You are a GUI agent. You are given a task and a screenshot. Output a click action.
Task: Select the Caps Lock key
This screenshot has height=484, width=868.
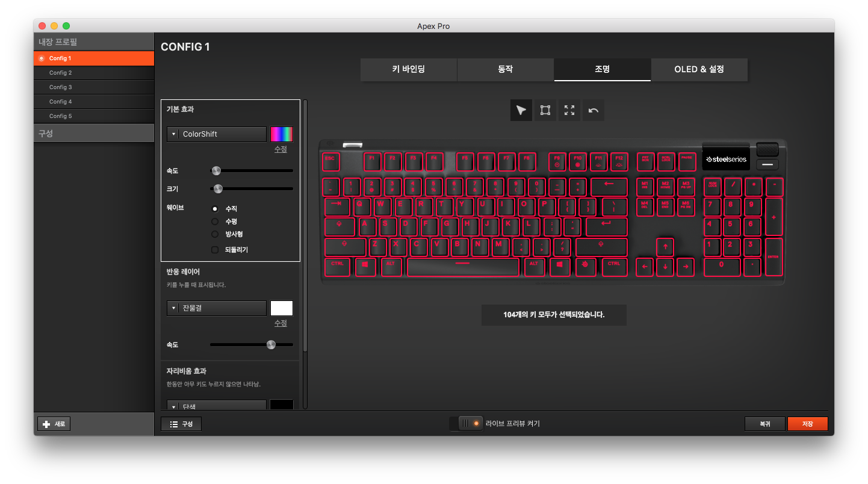(x=340, y=226)
